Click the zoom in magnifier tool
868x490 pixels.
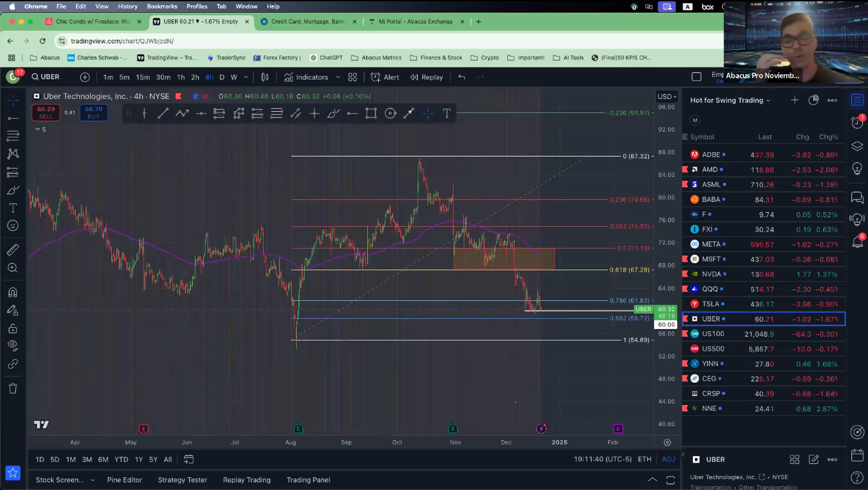point(13,268)
